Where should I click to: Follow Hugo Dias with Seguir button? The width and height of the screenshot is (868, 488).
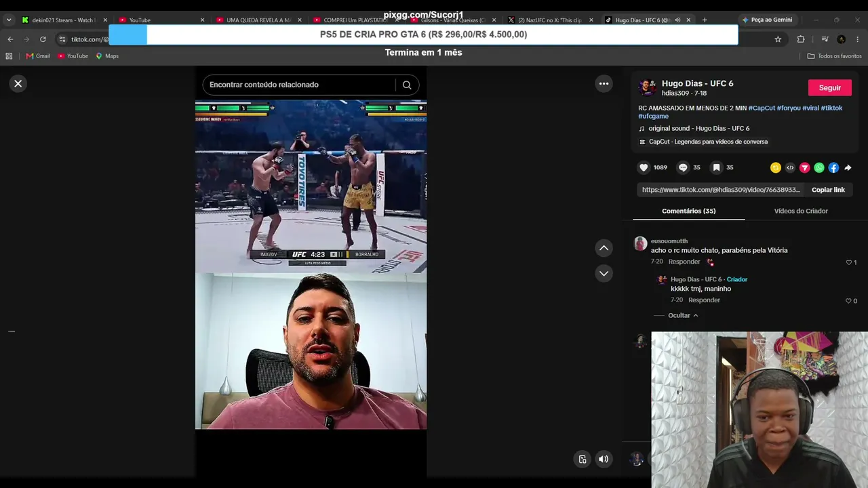pos(830,87)
